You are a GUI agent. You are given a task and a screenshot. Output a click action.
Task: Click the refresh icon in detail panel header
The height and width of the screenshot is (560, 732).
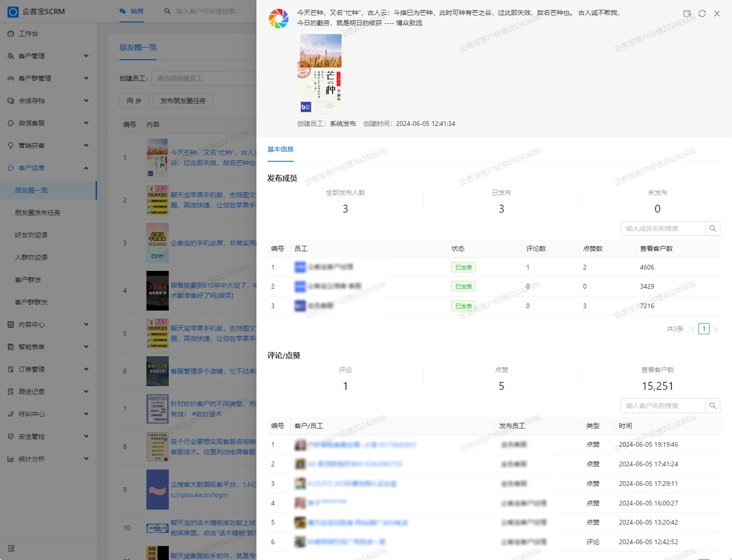(x=702, y=14)
